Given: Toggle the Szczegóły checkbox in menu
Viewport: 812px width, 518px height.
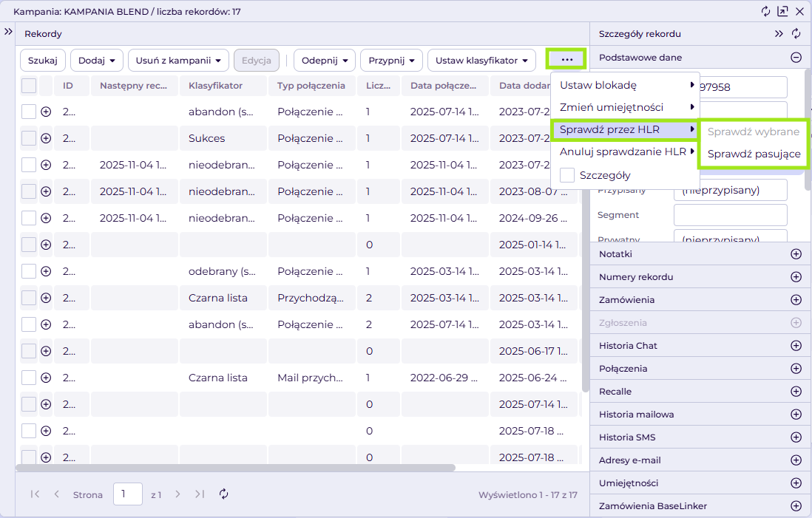Looking at the screenshot, I should [x=567, y=175].
